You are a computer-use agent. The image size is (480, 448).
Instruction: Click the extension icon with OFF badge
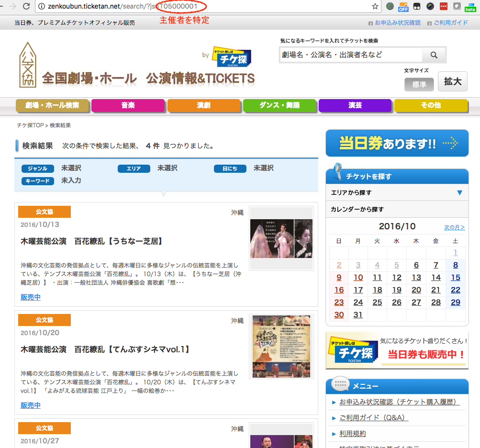pos(403,7)
